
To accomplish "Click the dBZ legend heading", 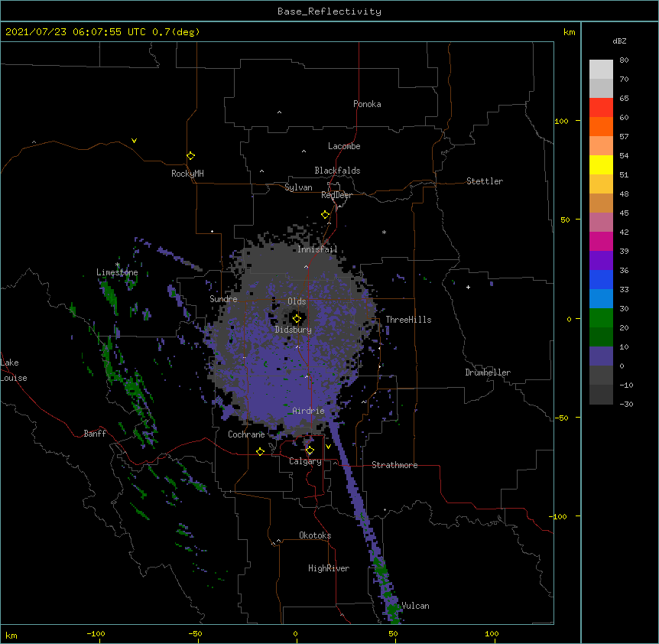I will (x=619, y=41).
